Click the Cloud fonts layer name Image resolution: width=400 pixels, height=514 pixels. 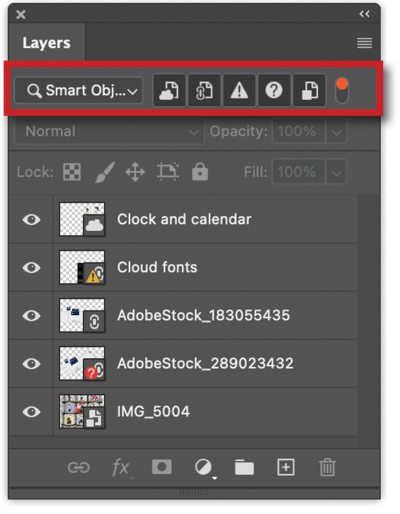(x=157, y=267)
